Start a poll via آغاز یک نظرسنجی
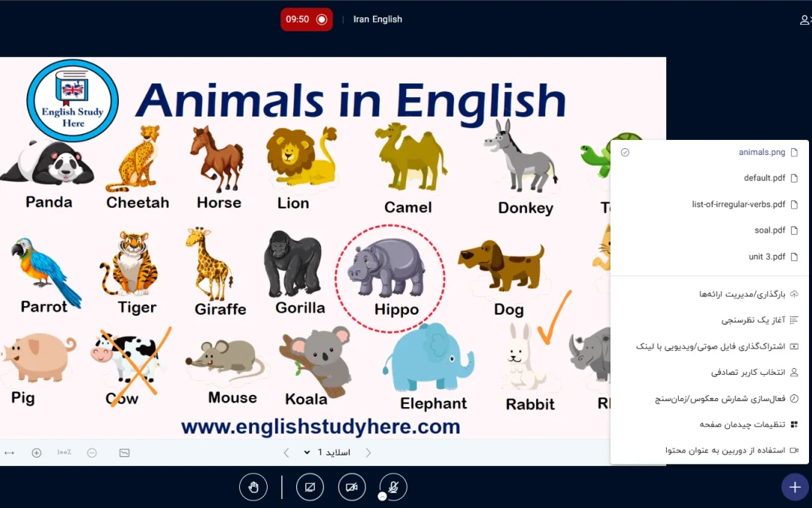The image size is (812, 508). point(710,321)
